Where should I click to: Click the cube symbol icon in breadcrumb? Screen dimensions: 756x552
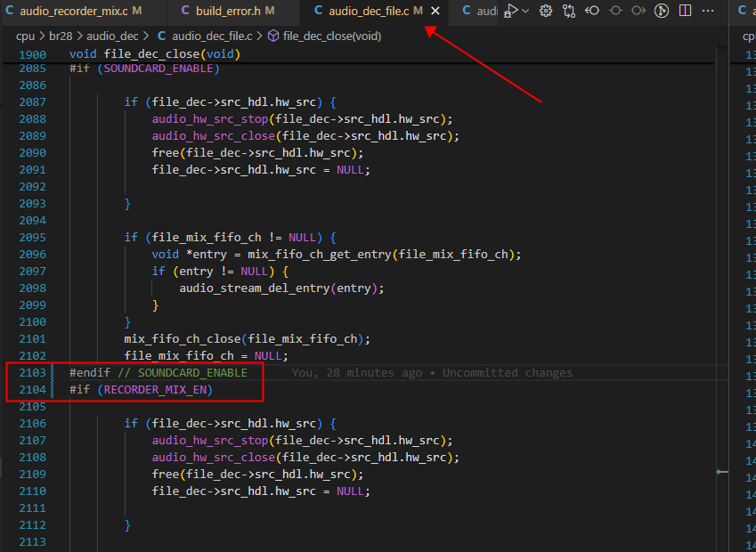[273, 37]
